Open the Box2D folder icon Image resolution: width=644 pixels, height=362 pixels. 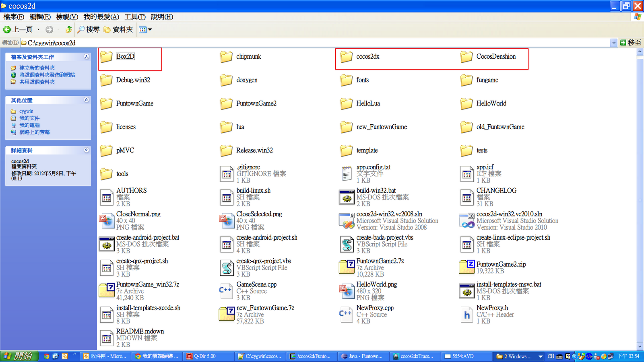click(x=106, y=57)
